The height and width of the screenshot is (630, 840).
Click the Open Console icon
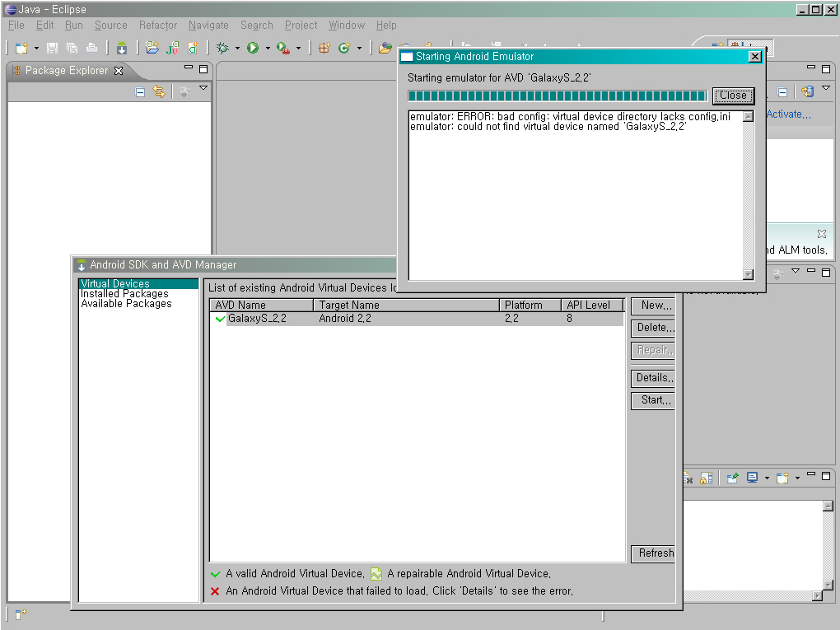coord(782,478)
